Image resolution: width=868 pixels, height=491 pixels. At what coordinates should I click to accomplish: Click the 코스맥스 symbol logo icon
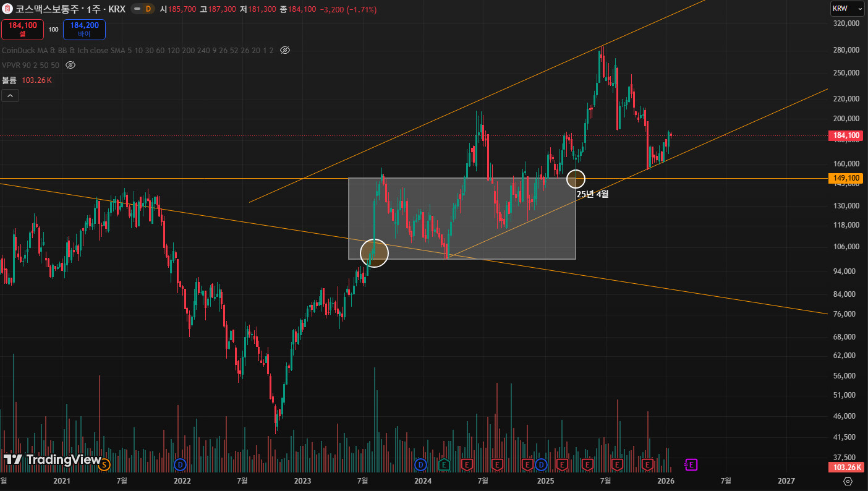click(x=7, y=9)
